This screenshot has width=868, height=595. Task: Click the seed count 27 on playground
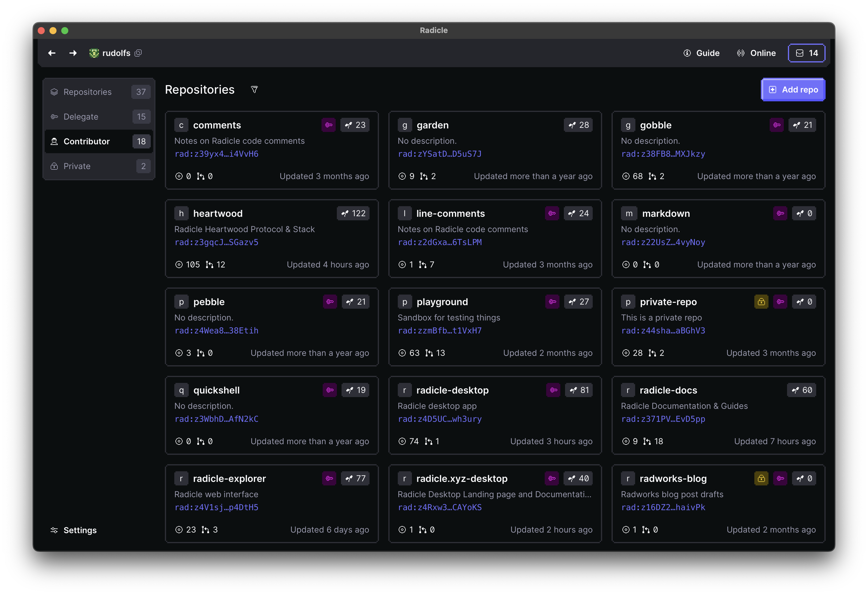[x=578, y=302]
